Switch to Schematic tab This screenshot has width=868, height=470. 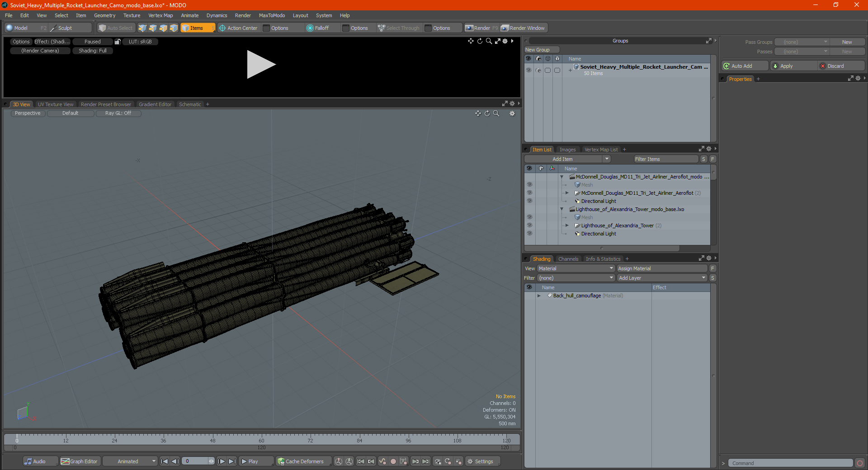coord(190,104)
